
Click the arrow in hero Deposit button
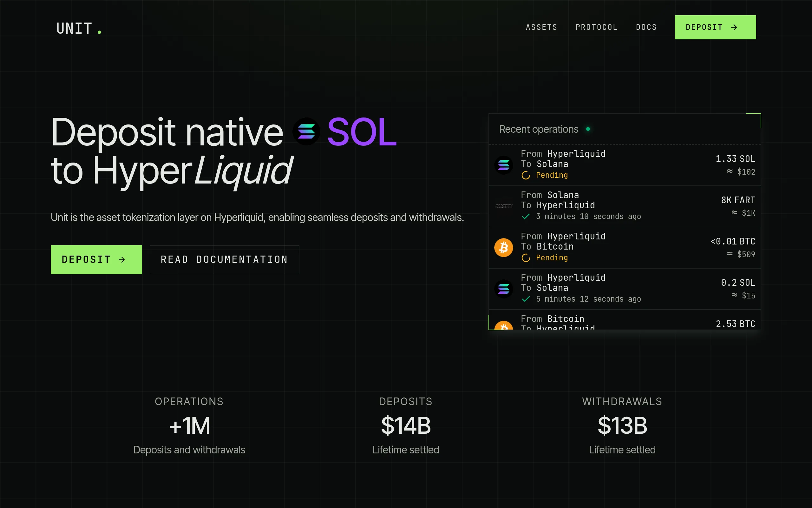point(122,259)
